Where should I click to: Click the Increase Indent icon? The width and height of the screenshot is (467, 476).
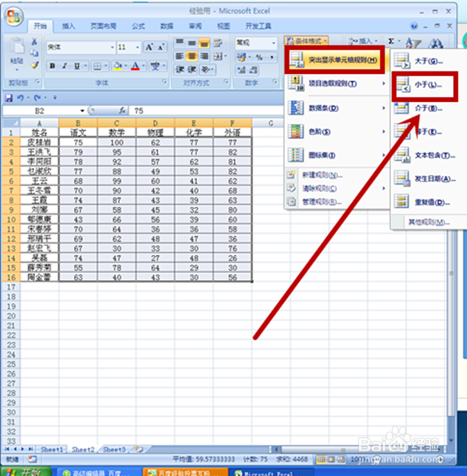pos(191,69)
